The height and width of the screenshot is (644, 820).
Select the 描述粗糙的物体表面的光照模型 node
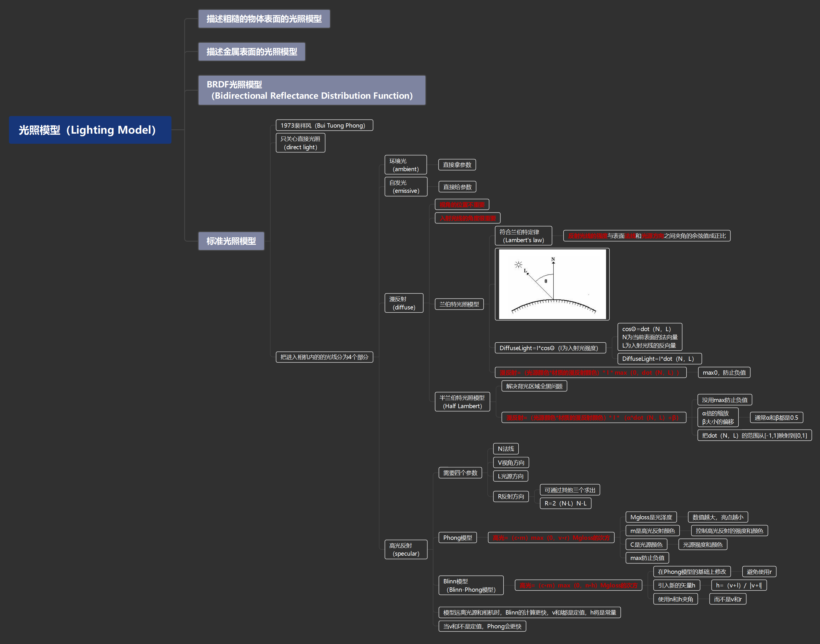[264, 19]
